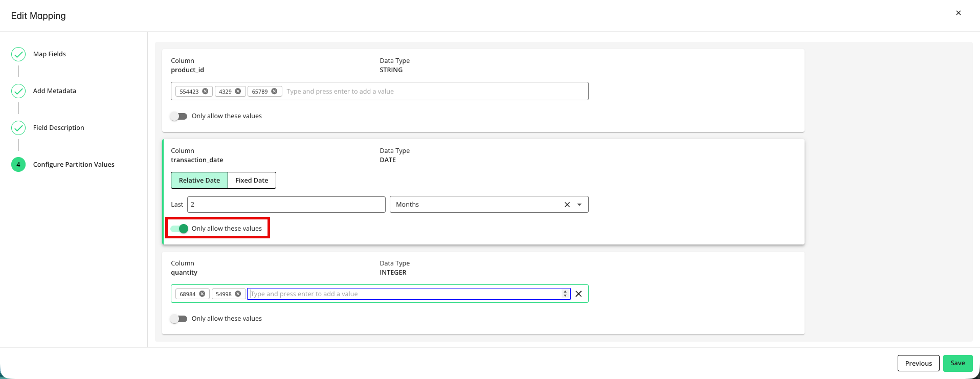
Task: Click the Previous button
Action: tap(919, 363)
